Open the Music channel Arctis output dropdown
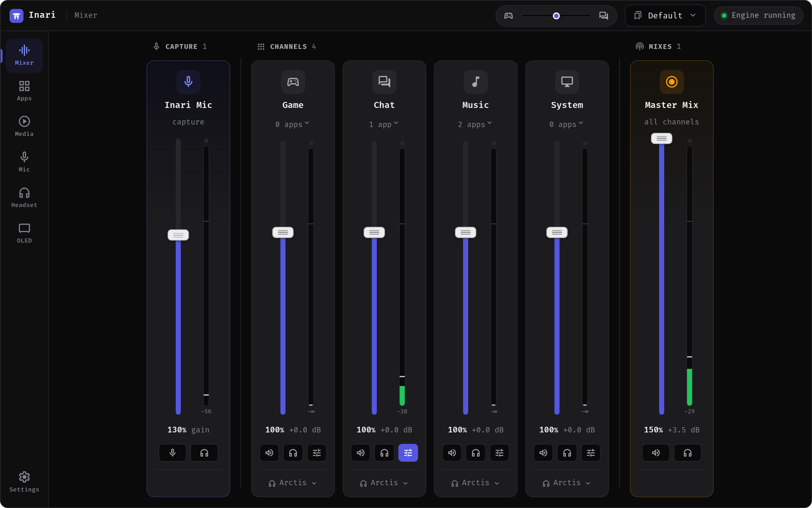This screenshot has width=812, height=508. [475, 483]
